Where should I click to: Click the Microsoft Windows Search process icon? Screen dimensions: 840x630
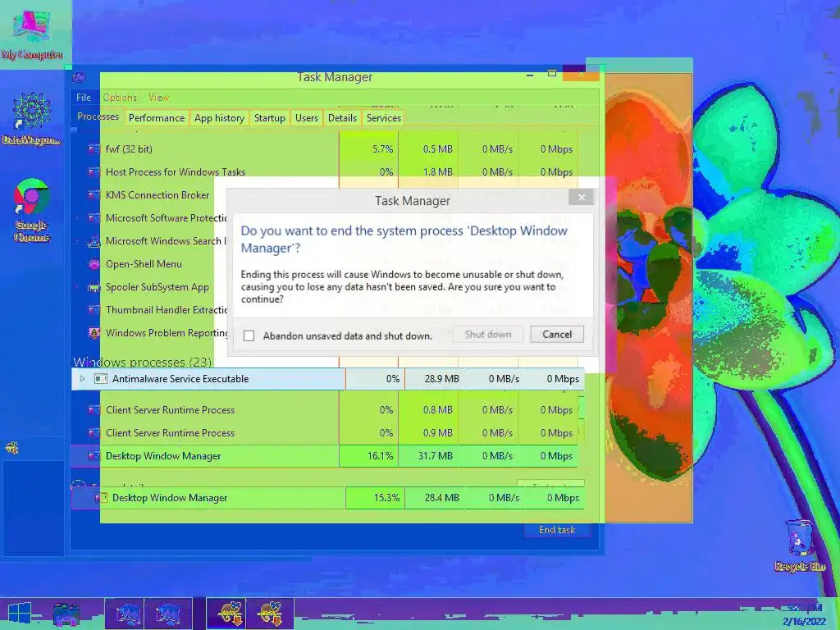(x=94, y=242)
